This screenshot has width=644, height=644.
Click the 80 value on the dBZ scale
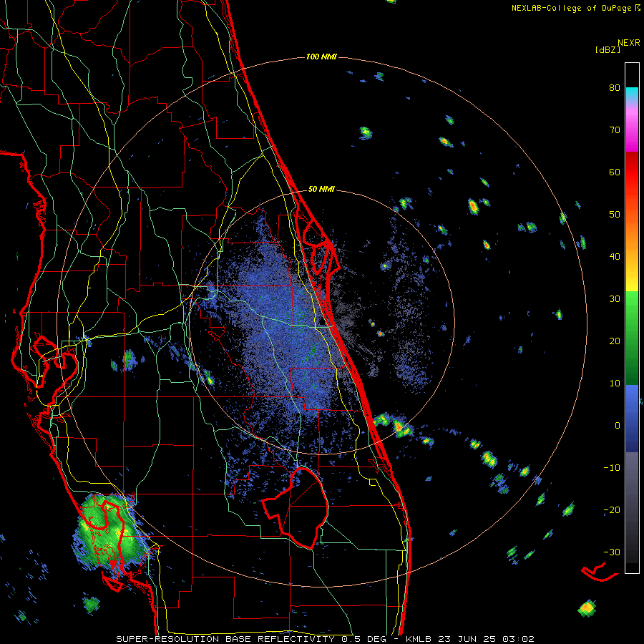pos(615,88)
